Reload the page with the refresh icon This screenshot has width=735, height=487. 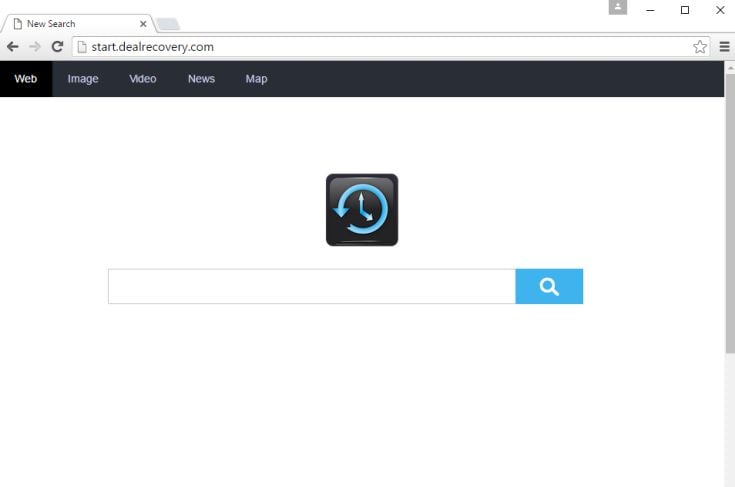pyautogui.click(x=57, y=46)
